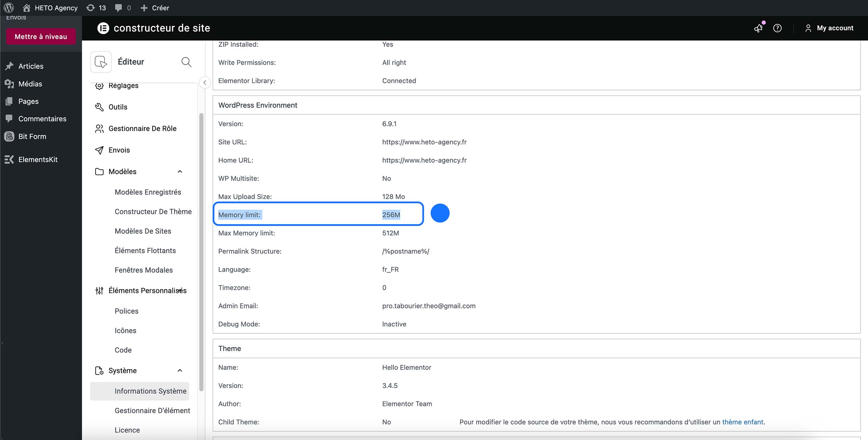Click the WordPress logo in the admin bar
This screenshot has width=868, height=440.
[x=9, y=8]
